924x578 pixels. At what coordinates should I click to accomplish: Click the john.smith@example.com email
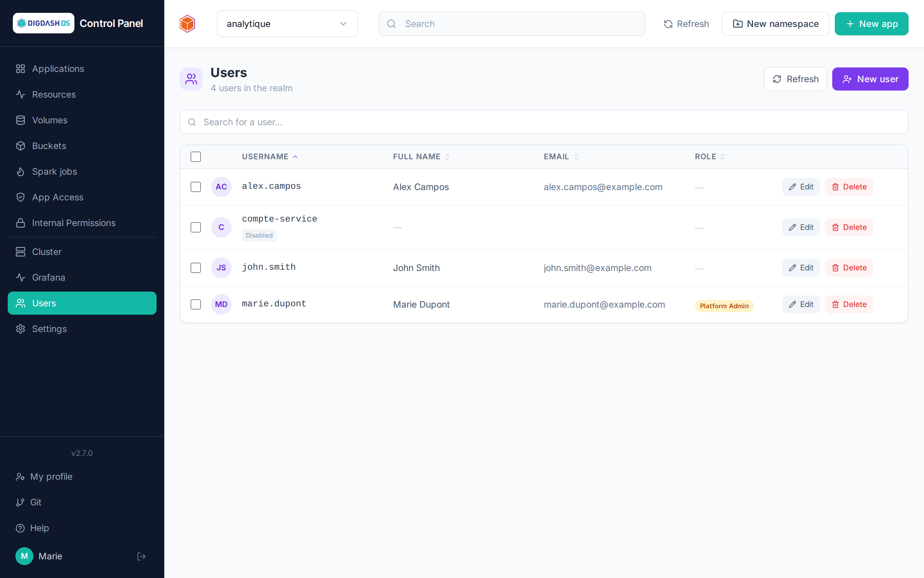[597, 268]
